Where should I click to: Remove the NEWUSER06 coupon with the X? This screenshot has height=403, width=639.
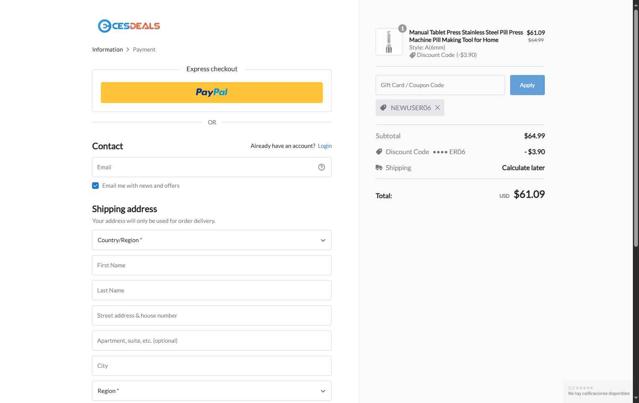pyautogui.click(x=437, y=108)
